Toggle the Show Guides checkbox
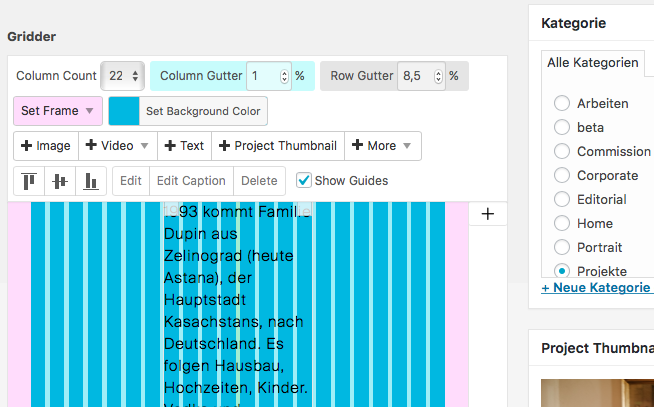This screenshot has width=654, height=407. click(x=304, y=181)
